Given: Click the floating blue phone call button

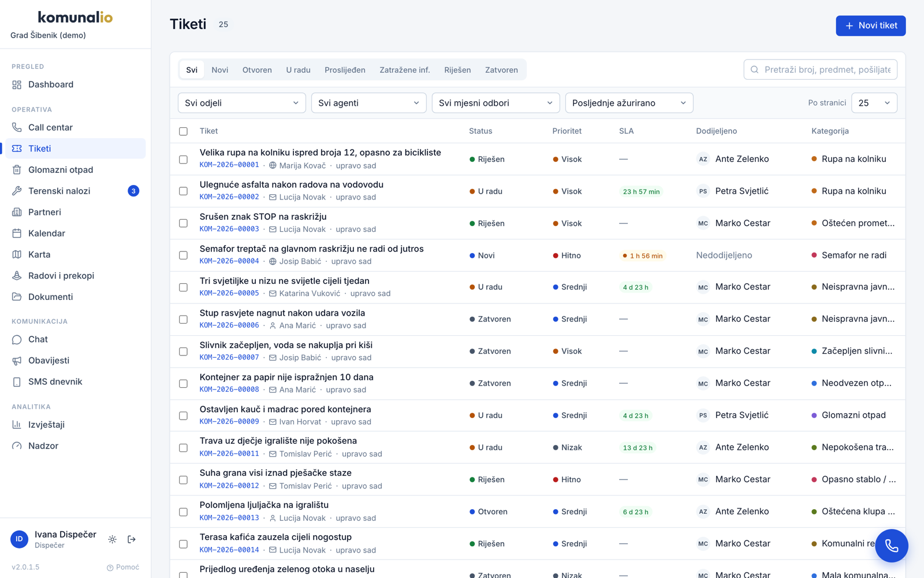Looking at the screenshot, I should 892,546.
